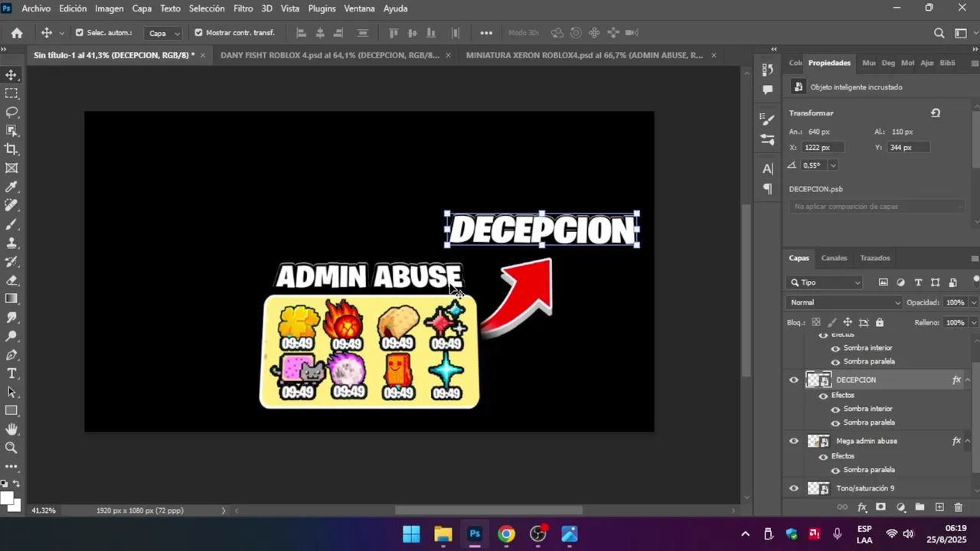Select the Crop tool
Screen dimensions: 980x551
[11, 149]
